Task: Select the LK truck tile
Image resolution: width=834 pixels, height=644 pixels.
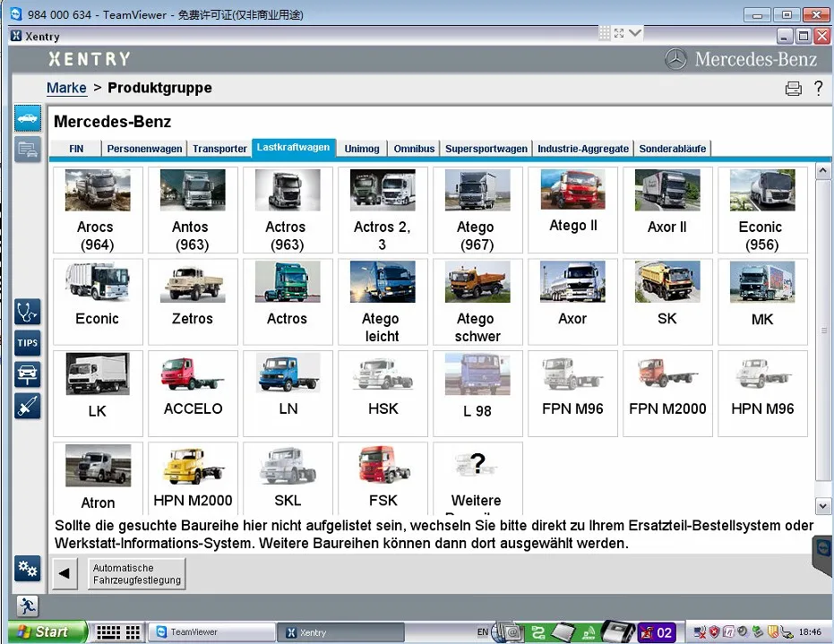Action: tap(98, 393)
